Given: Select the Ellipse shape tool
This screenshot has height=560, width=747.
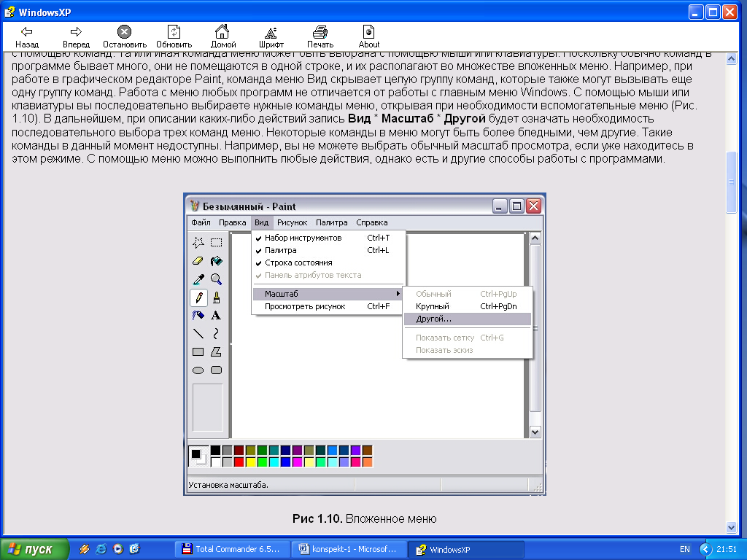Looking at the screenshot, I should 198,370.
